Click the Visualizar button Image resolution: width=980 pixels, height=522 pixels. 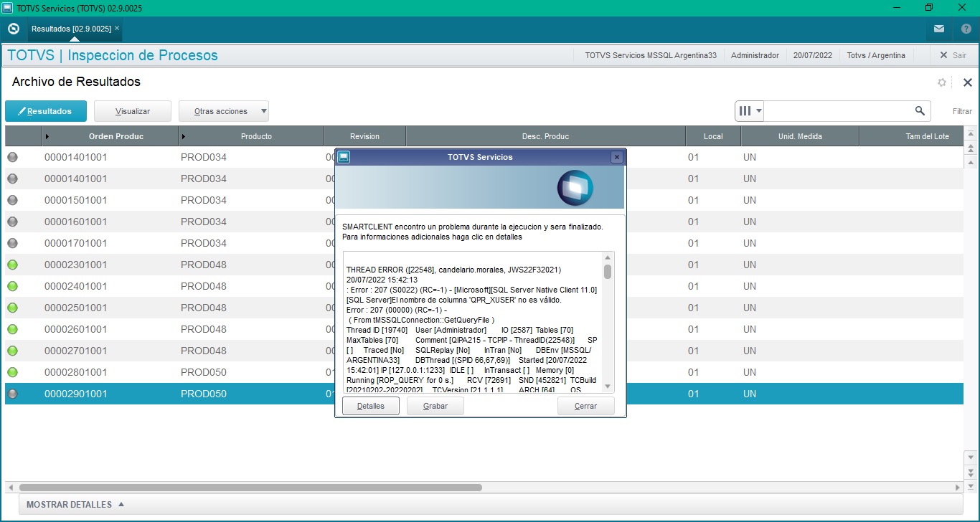pos(133,111)
